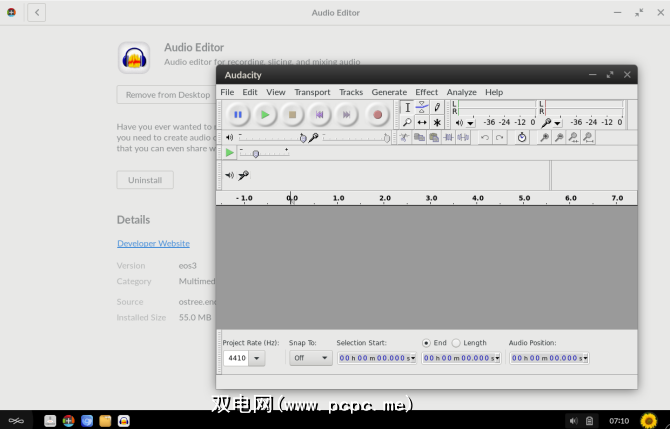The height and width of the screenshot is (429, 670).
Task: Click the Pause transport button
Action: click(238, 115)
